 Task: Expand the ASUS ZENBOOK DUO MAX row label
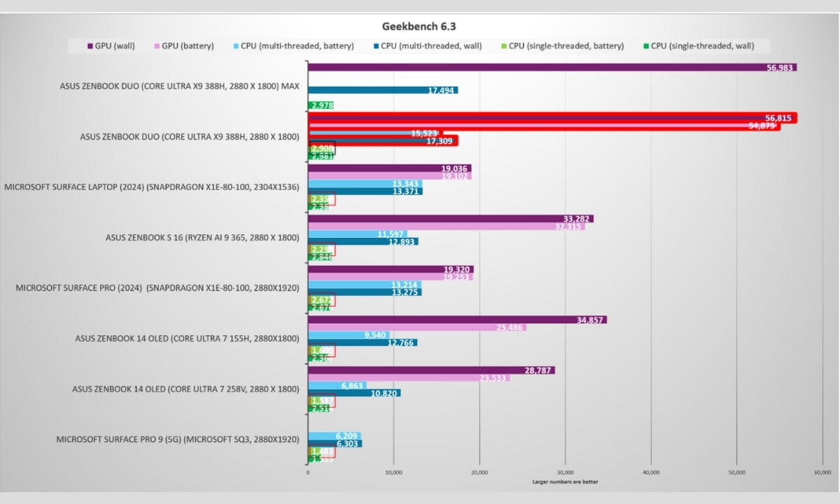(179, 86)
